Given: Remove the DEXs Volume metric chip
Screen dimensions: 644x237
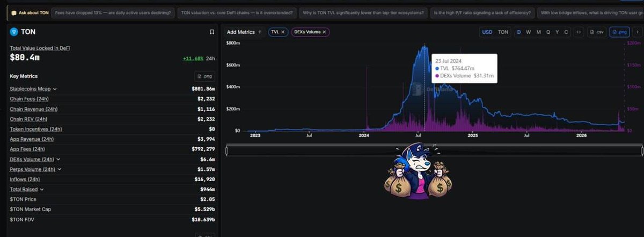Looking at the screenshot, I should click(324, 32).
